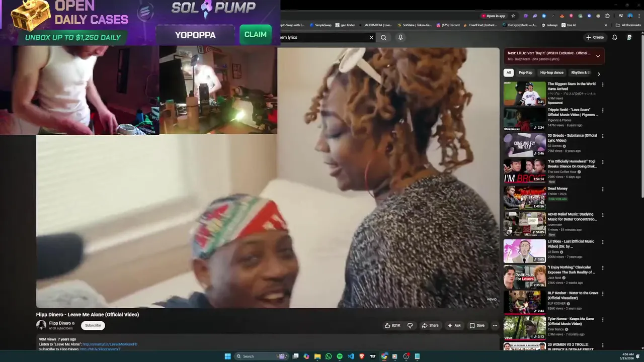Click the YOPOPPA code field in banner

tap(195, 35)
